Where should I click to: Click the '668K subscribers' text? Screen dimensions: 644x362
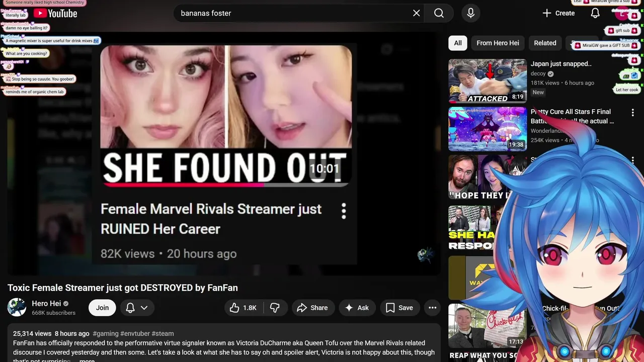(54, 313)
